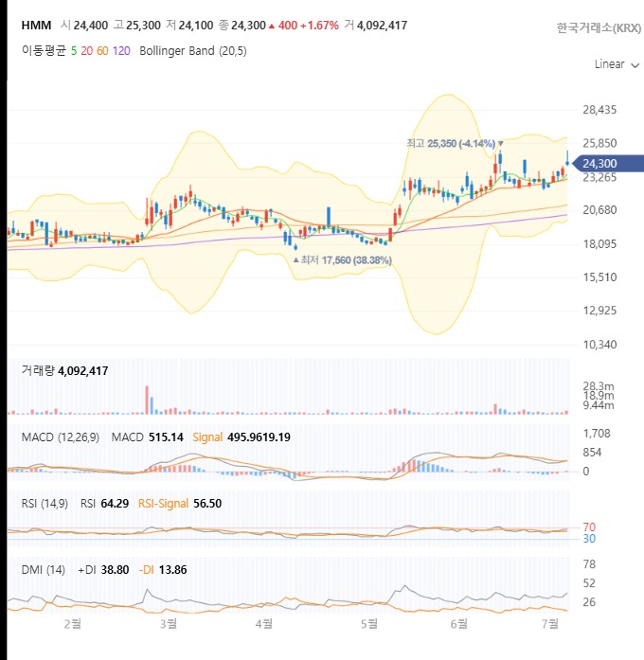644x660 pixels.
Task: Click the 4월 date axis label
Action: [x=264, y=624]
